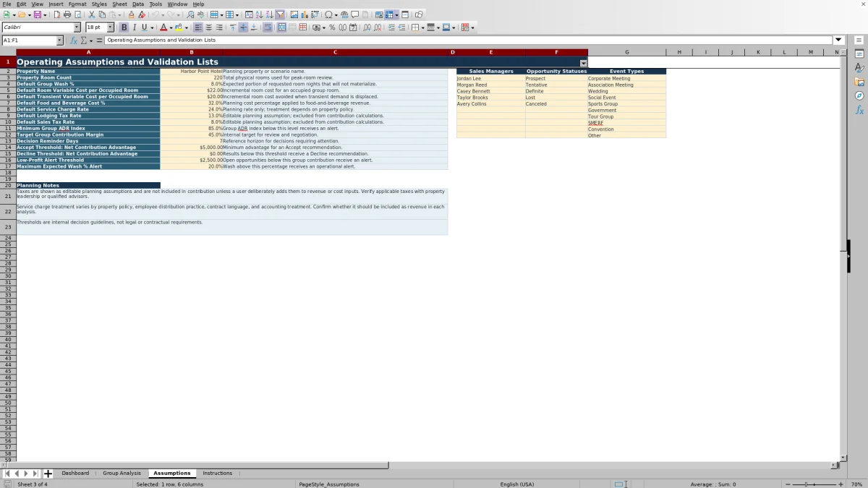Expand the formula bar arrow

click(838, 40)
